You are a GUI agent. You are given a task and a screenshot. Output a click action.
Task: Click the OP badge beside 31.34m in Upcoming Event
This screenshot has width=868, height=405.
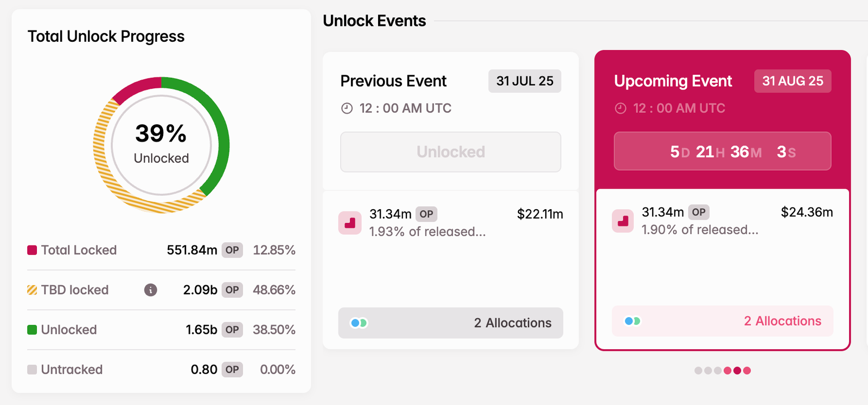click(x=698, y=211)
